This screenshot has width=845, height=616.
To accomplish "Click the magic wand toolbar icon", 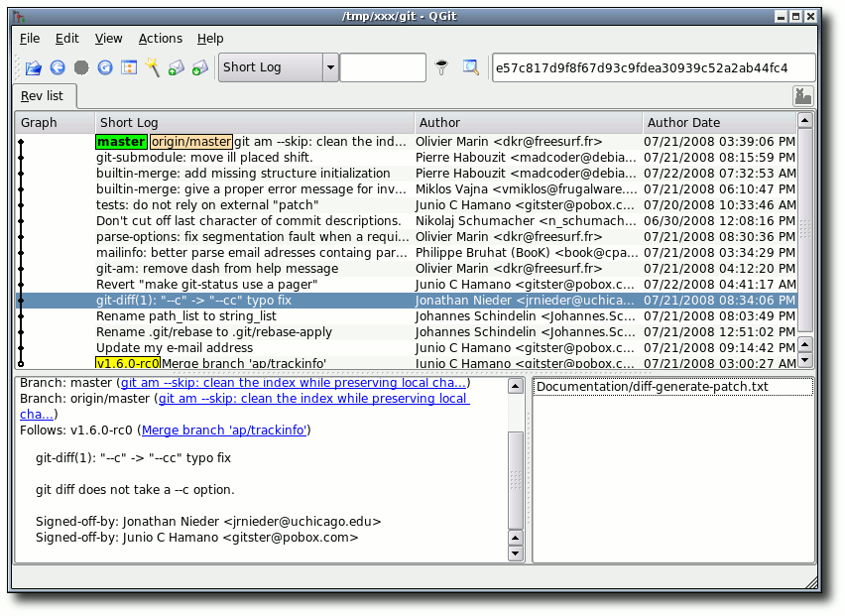I will coord(153,67).
